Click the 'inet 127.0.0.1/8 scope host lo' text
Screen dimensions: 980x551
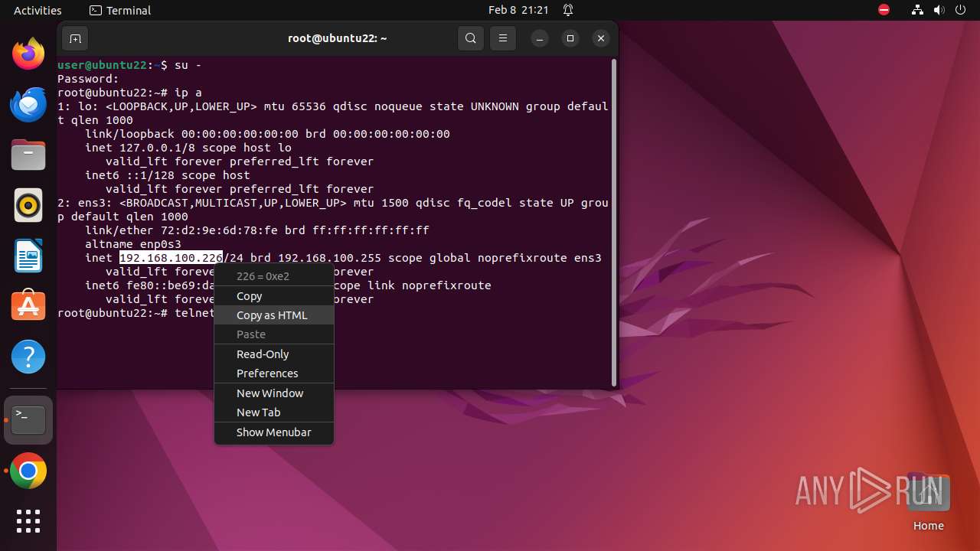click(188, 148)
